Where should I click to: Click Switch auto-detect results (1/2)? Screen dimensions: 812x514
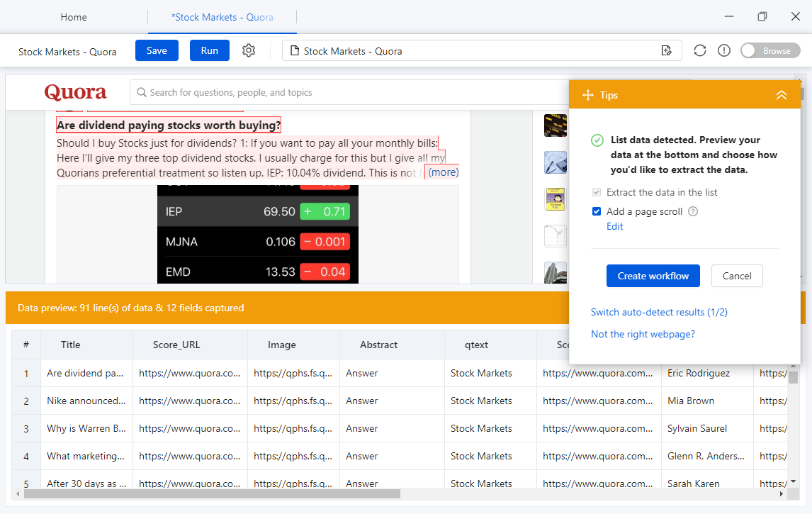(659, 312)
